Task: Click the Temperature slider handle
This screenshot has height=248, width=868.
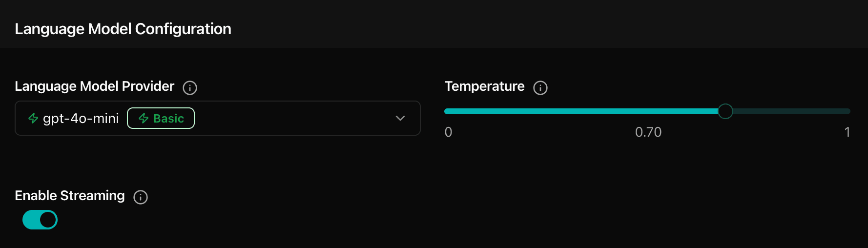Action: point(725,111)
